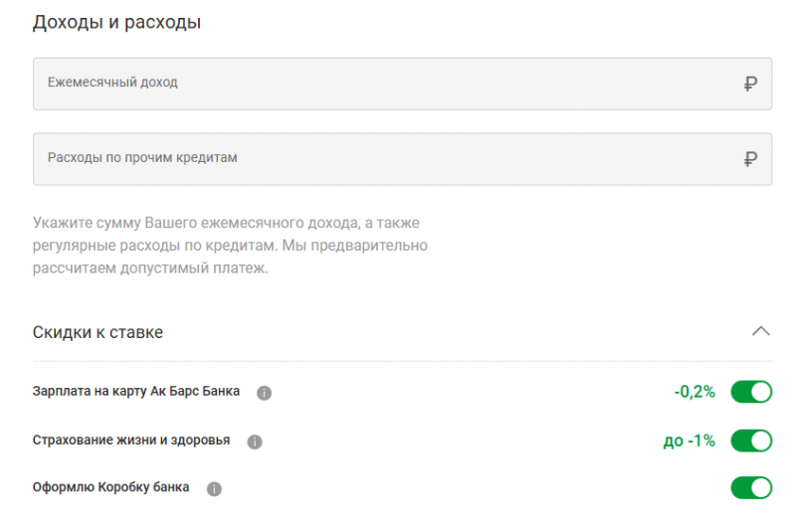Viewport: 796px width, 532px height.
Task: Click the Страхование жизни и здоровья label
Action: tap(131, 441)
